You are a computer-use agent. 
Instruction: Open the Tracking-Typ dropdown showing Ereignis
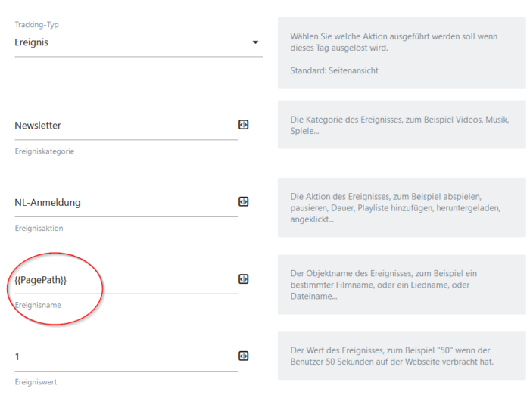point(139,42)
